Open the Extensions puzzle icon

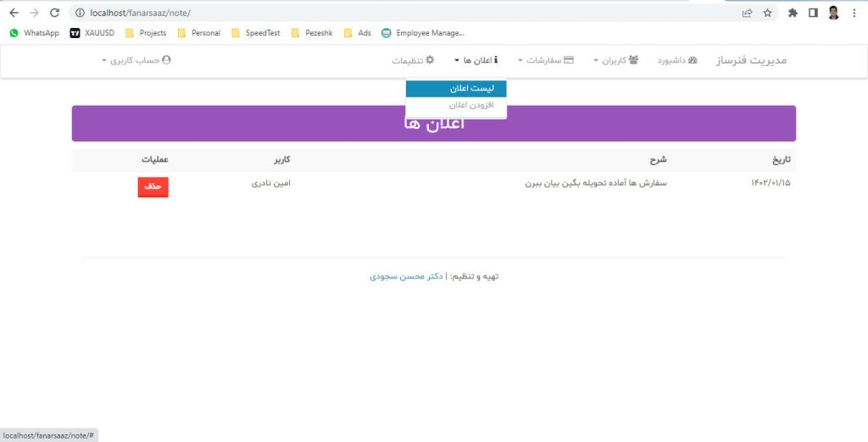[793, 13]
